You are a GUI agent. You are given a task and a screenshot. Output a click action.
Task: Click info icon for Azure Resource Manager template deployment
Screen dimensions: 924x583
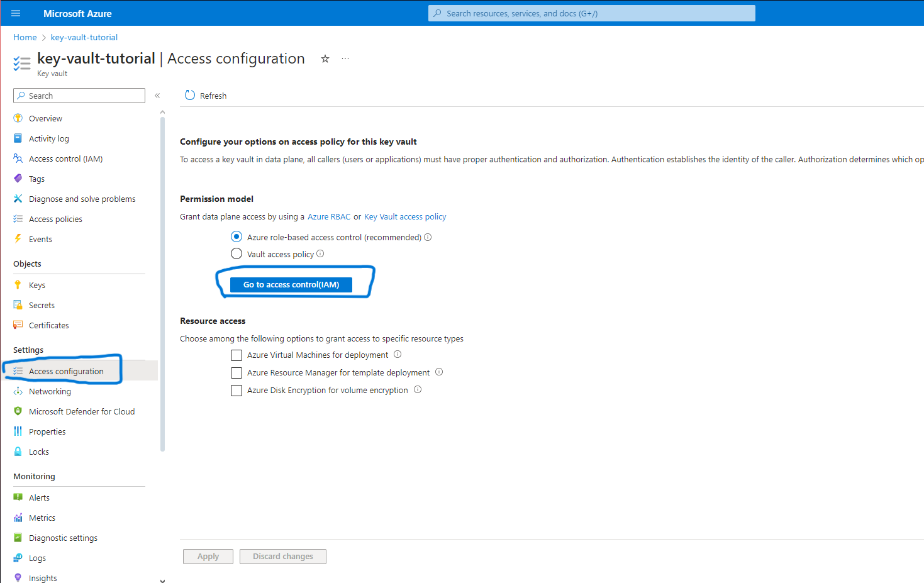439,372
